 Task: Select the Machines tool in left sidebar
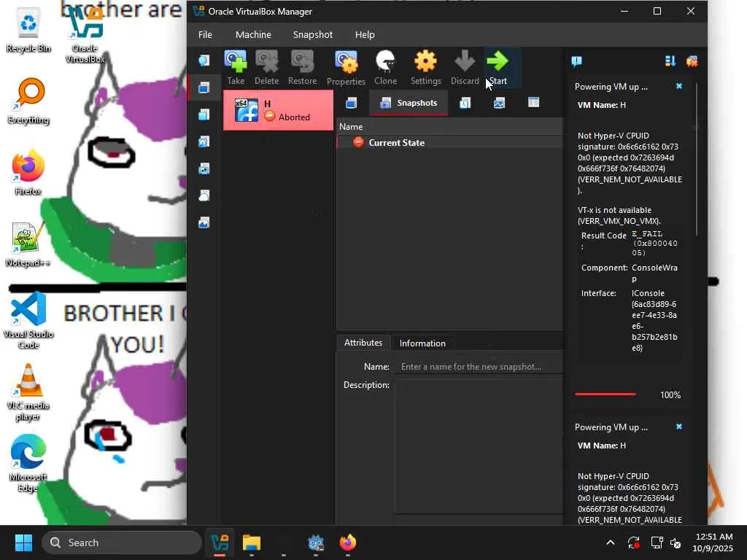click(204, 87)
